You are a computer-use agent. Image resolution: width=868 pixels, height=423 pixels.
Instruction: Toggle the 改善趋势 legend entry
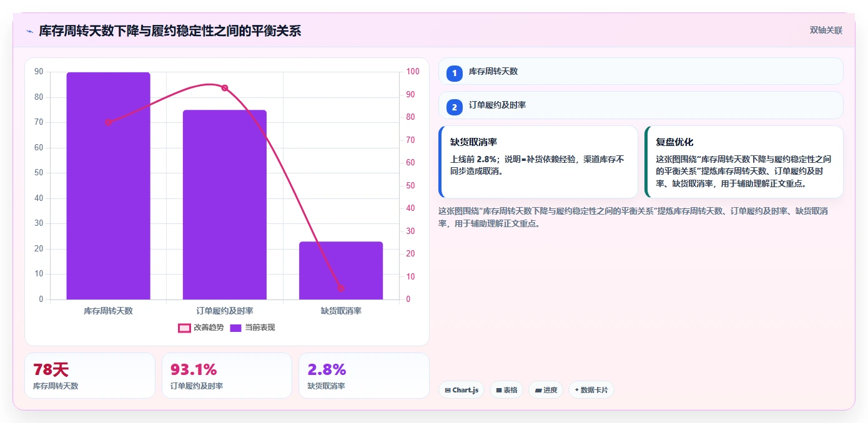coord(200,328)
